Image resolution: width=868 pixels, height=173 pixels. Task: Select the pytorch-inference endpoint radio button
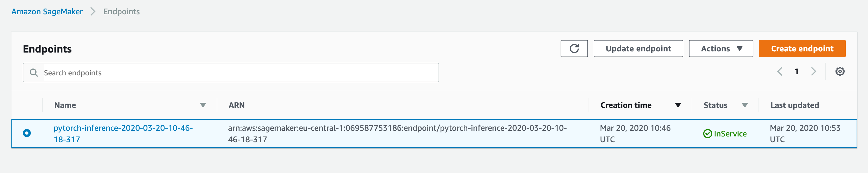pyautogui.click(x=27, y=133)
